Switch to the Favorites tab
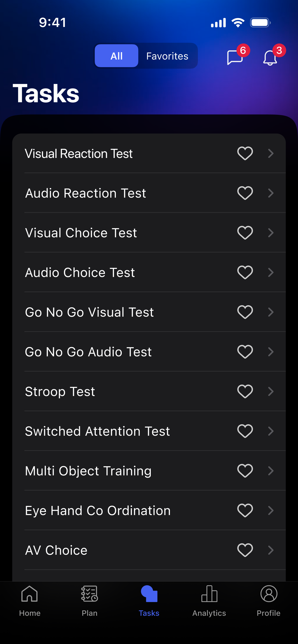Image resolution: width=298 pixels, height=644 pixels. [167, 56]
